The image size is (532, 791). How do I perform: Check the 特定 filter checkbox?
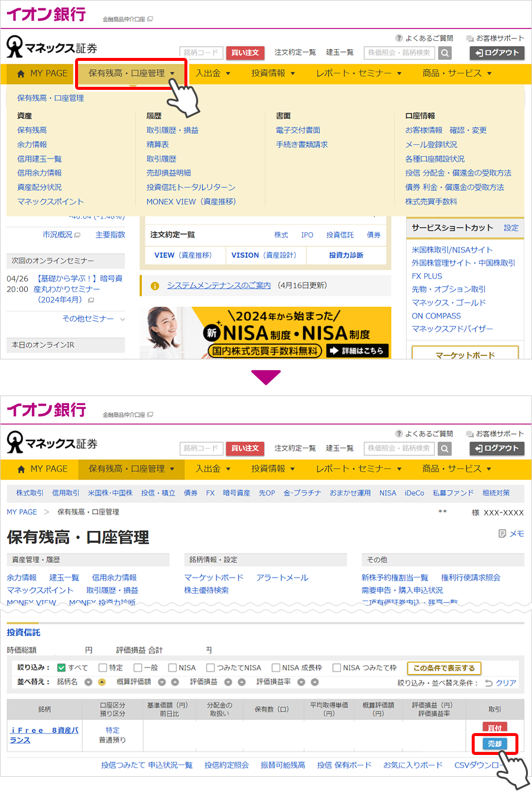tap(103, 667)
